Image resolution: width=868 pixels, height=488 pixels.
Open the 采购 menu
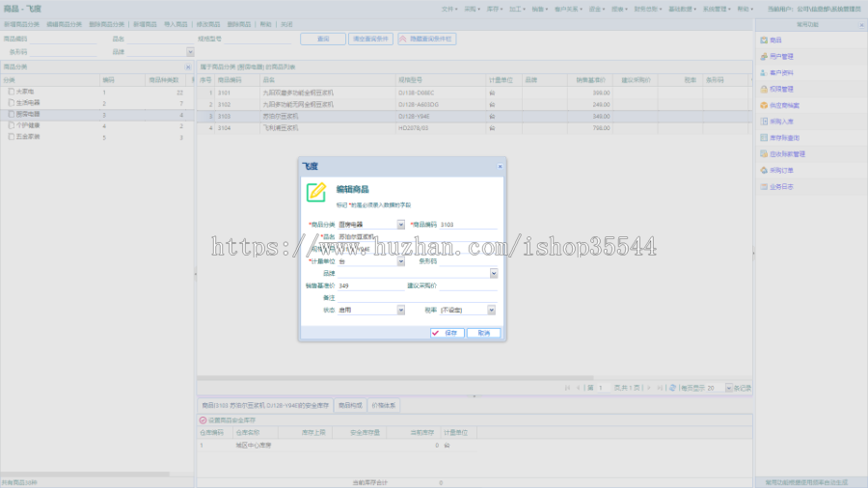[x=472, y=9]
